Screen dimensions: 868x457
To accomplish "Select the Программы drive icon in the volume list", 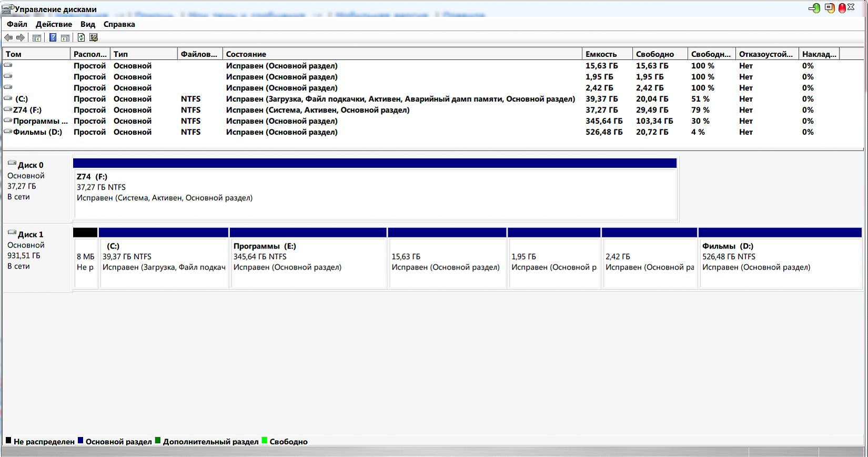I will (x=8, y=121).
